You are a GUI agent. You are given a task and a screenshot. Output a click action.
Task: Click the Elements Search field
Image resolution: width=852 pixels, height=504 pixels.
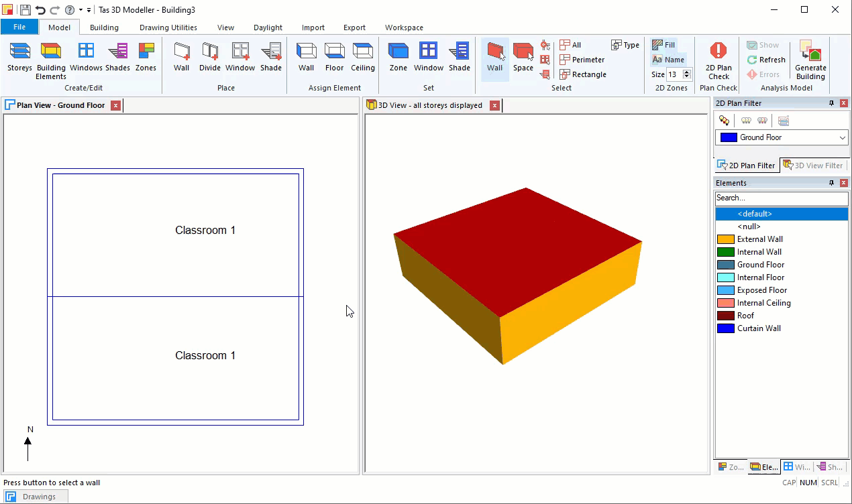click(x=782, y=198)
